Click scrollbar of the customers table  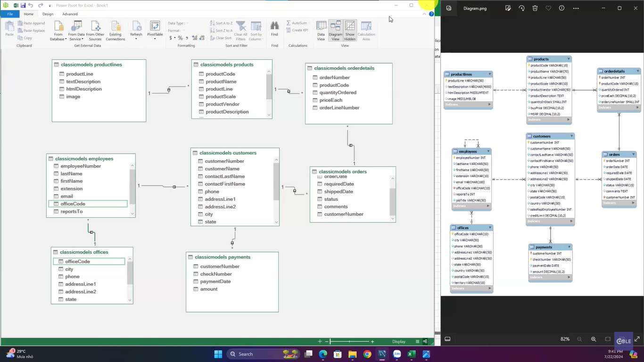(x=276, y=181)
